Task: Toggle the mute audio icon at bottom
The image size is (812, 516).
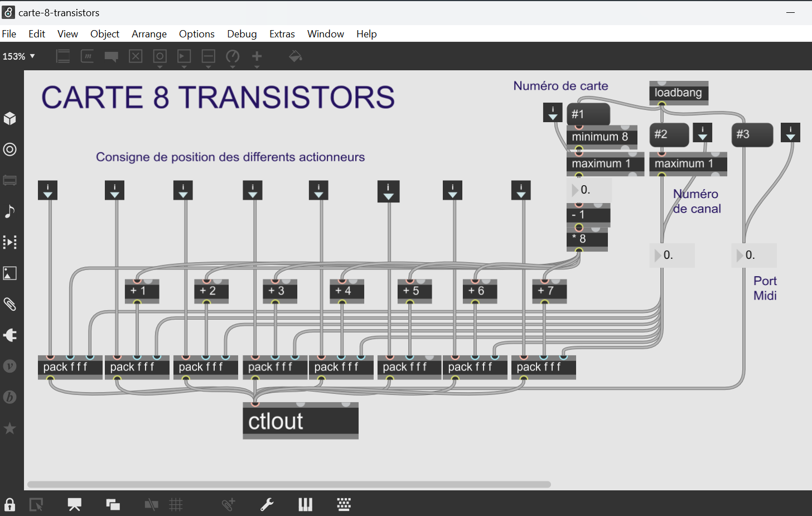Action: click(151, 505)
